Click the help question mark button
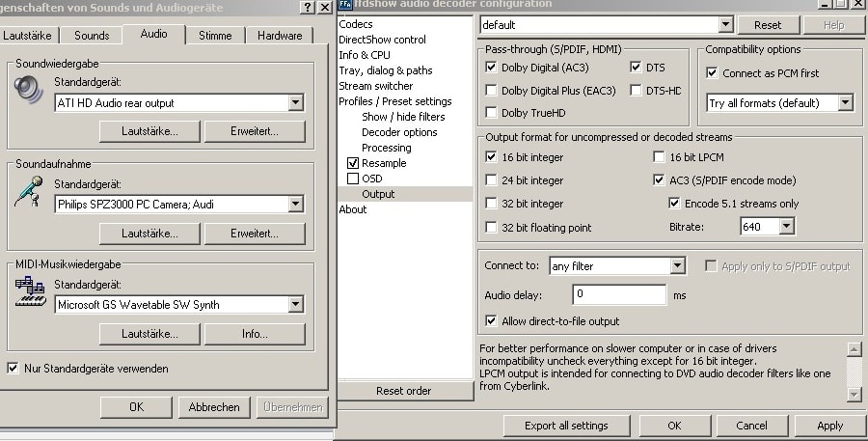The width and height of the screenshot is (868, 441). (x=308, y=8)
